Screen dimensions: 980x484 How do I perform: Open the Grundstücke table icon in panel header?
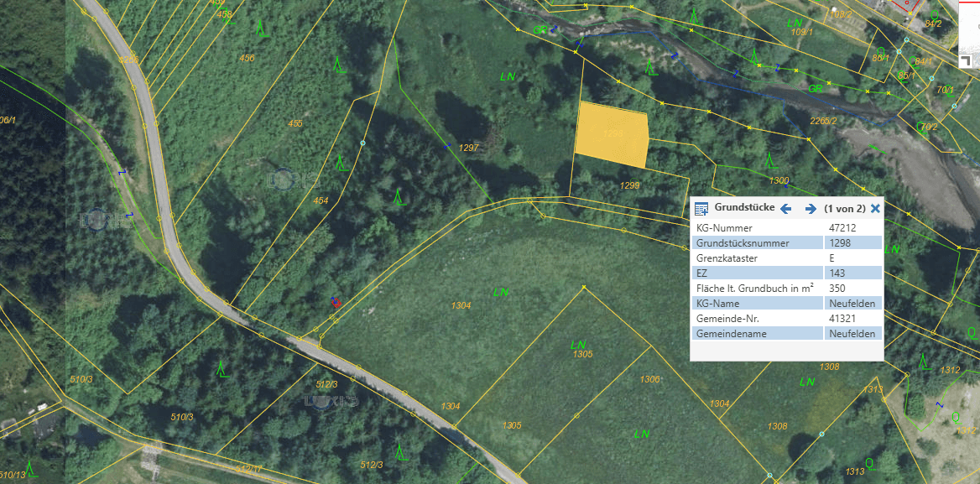pyautogui.click(x=701, y=208)
